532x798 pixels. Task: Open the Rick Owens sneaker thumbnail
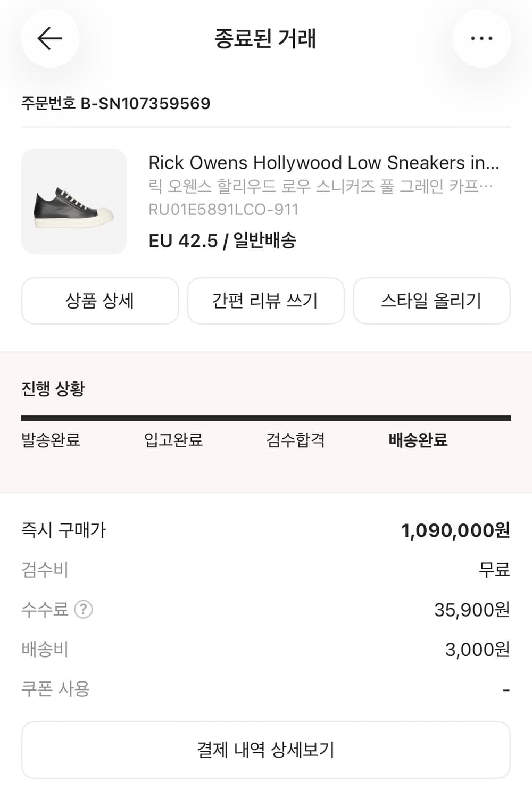click(x=74, y=202)
